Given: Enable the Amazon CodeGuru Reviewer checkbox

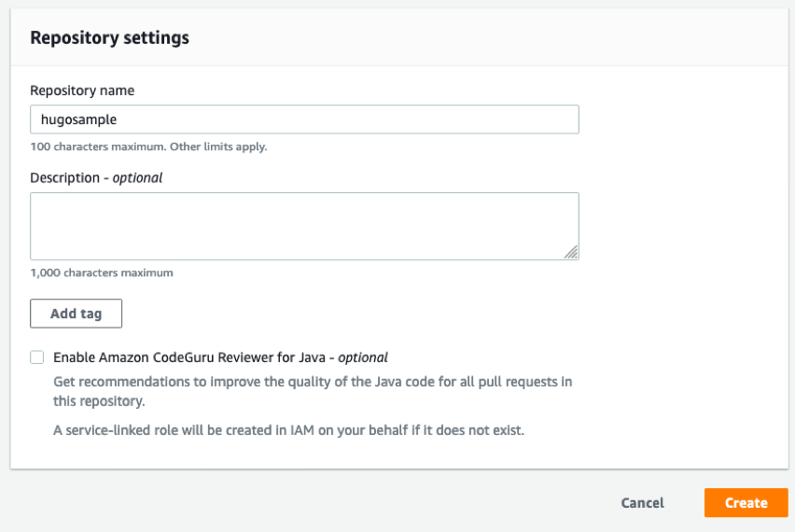Looking at the screenshot, I should [x=37, y=357].
